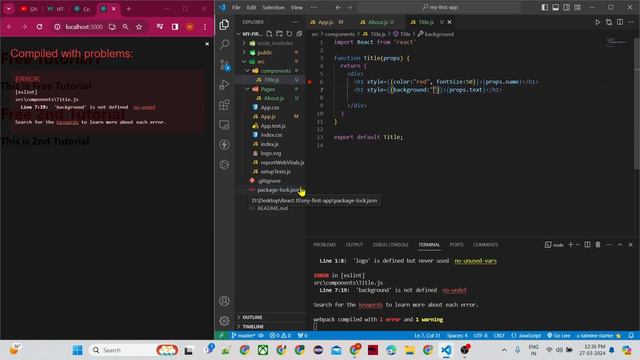Image resolution: width=640 pixels, height=360 pixels.
Task: Collapse all folders in Explorer
Action: coord(299,34)
